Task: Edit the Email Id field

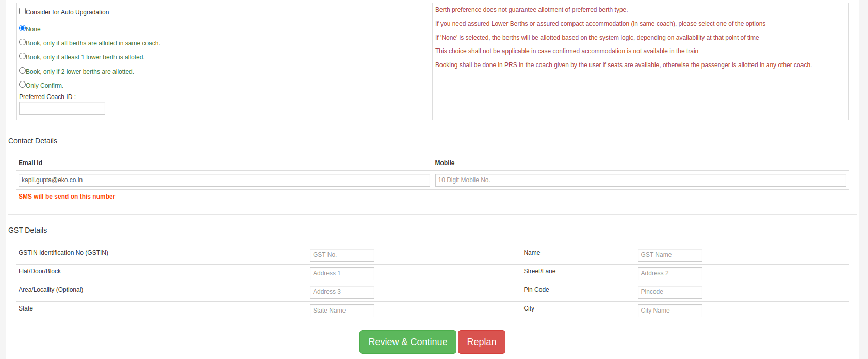Action: point(224,180)
